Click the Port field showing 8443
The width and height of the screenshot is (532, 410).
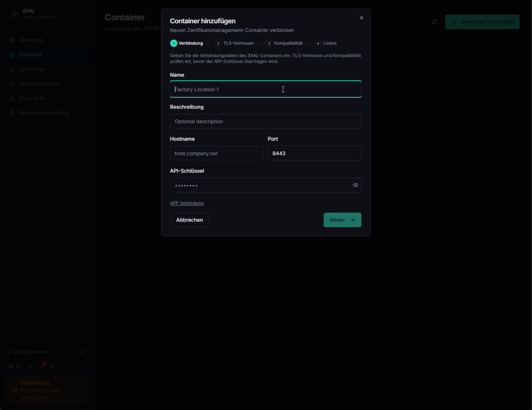(x=314, y=153)
